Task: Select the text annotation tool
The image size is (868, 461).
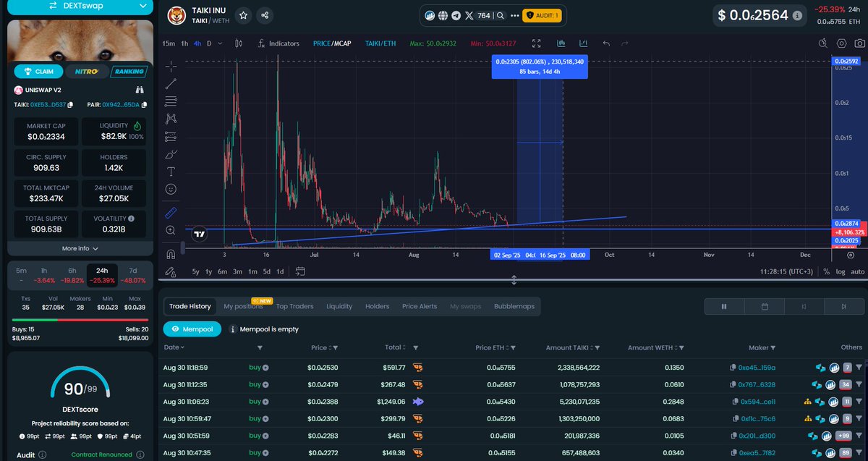Action: click(171, 172)
